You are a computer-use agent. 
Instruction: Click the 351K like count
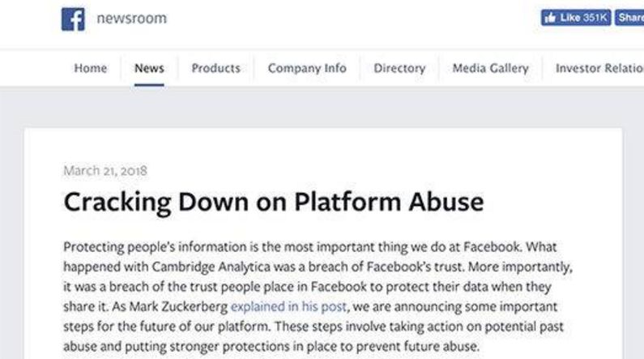click(x=597, y=18)
